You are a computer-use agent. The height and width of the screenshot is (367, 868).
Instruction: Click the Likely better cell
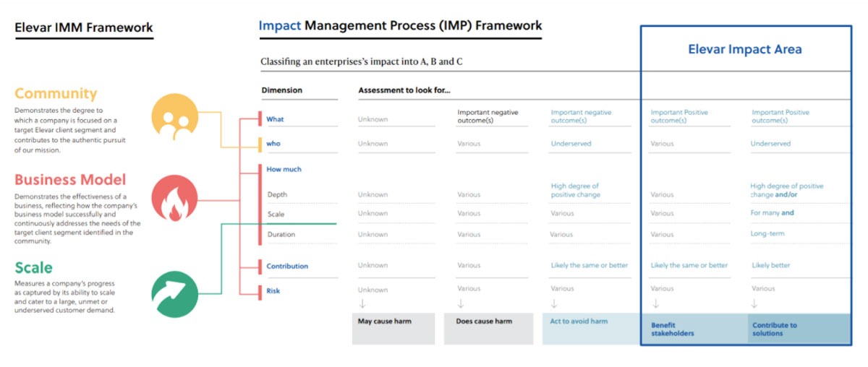(770, 265)
